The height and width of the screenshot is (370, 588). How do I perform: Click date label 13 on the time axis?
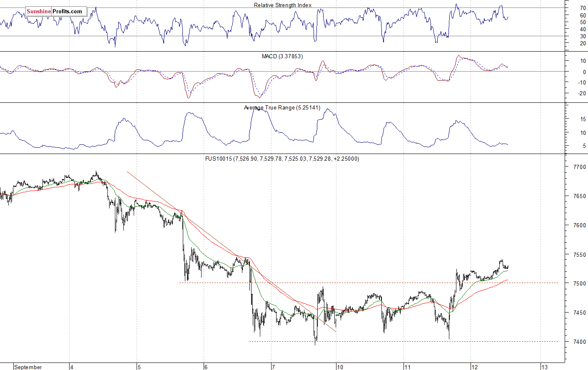pyautogui.click(x=544, y=367)
